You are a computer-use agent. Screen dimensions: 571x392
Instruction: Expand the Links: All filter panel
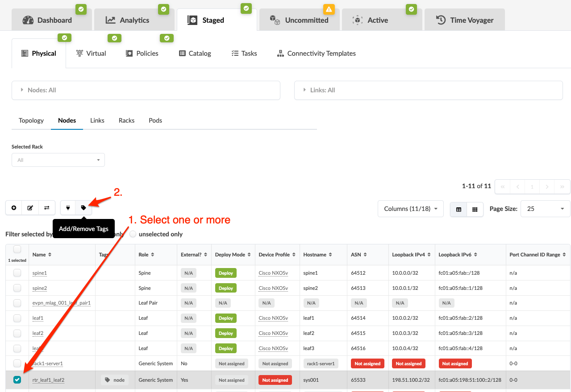point(429,90)
